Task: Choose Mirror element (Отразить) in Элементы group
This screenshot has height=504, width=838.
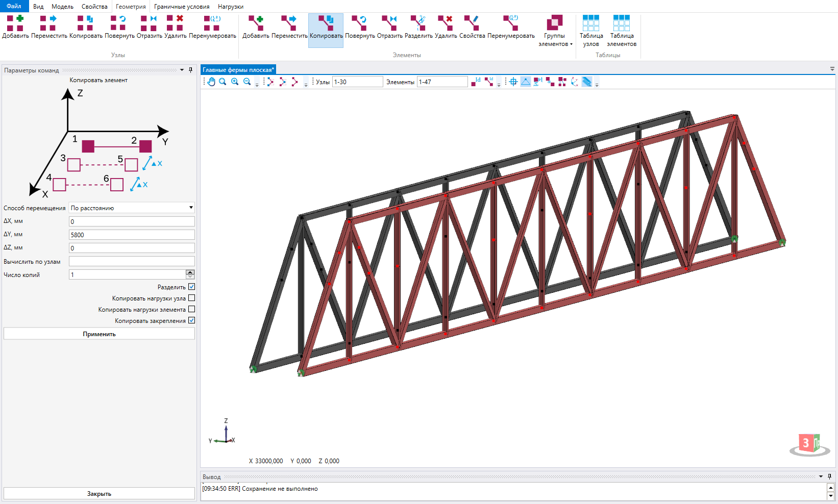Action: click(x=390, y=27)
